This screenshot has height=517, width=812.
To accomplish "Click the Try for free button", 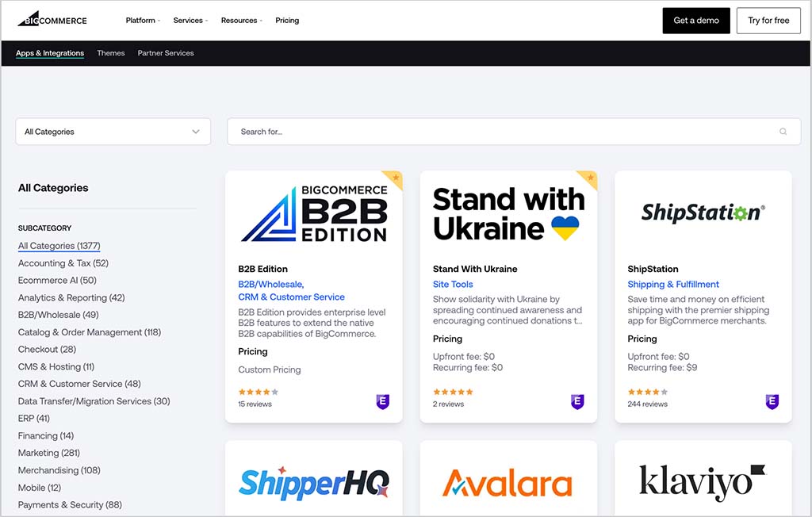I will [x=768, y=21].
